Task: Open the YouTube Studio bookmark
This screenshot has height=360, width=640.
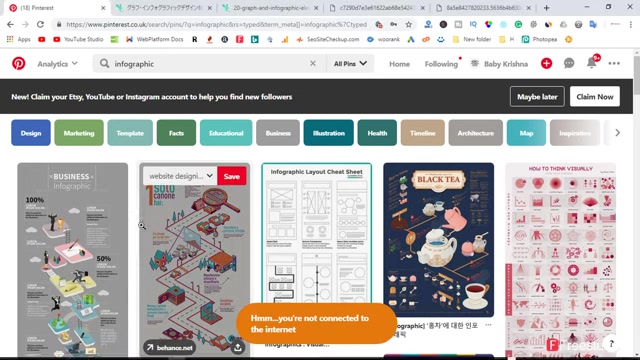Action: 78,39
